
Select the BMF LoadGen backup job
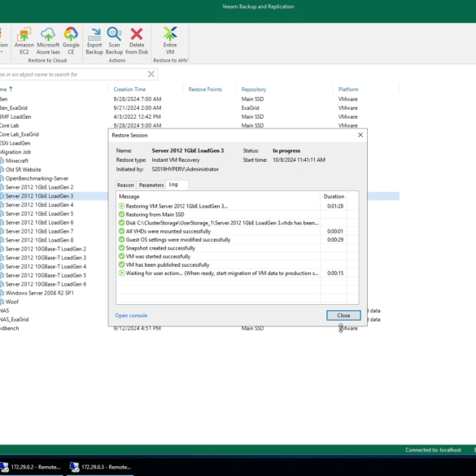pyautogui.click(x=15, y=116)
